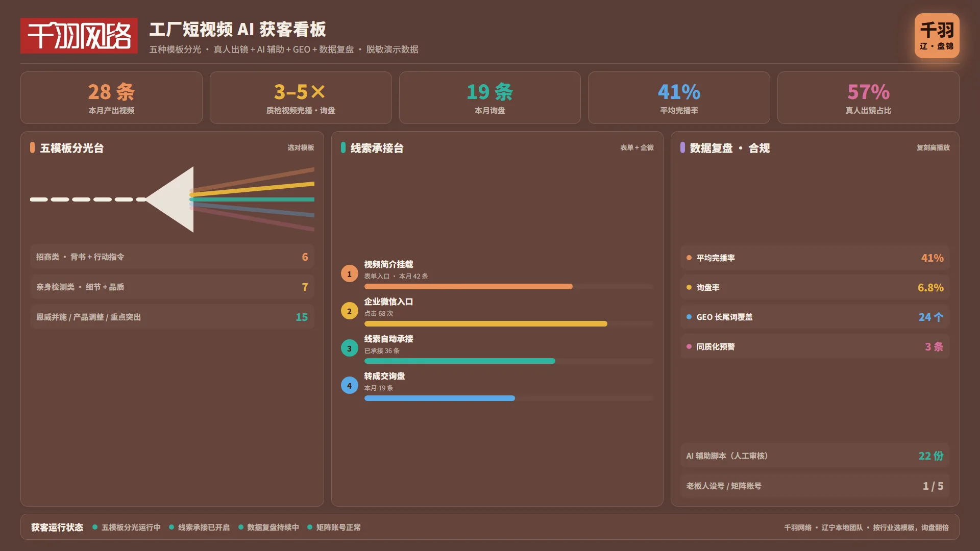The width and height of the screenshot is (980, 551).
Task: Open the 19 条 本月询盘 card
Action: [490, 97]
